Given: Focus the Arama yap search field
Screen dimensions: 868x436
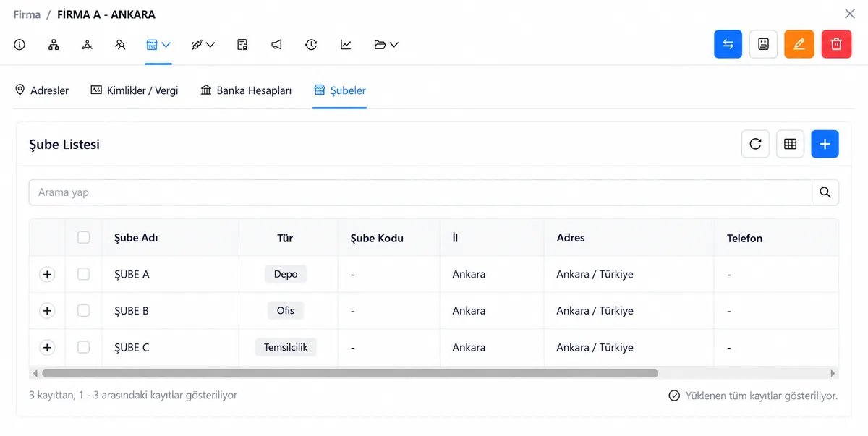Looking at the screenshot, I should (x=420, y=192).
